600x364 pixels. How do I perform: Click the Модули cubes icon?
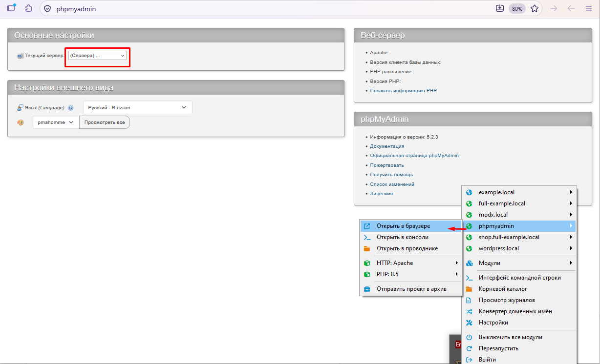tap(470, 263)
